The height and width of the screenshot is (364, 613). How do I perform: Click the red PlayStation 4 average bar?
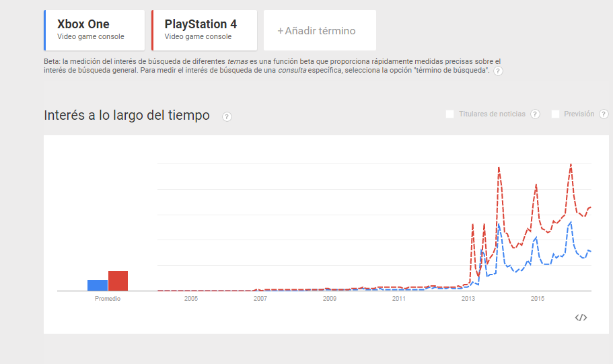coord(118,281)
